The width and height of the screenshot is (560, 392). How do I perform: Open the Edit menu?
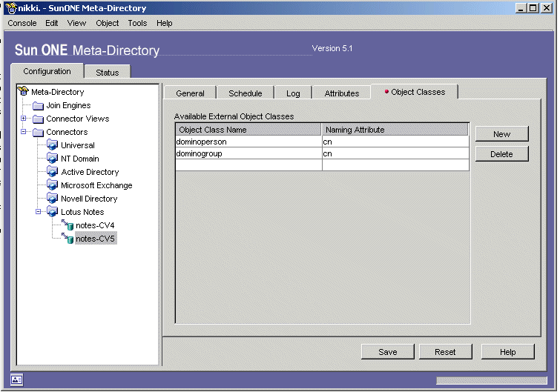pyautogui.click(x=52, y=23)
